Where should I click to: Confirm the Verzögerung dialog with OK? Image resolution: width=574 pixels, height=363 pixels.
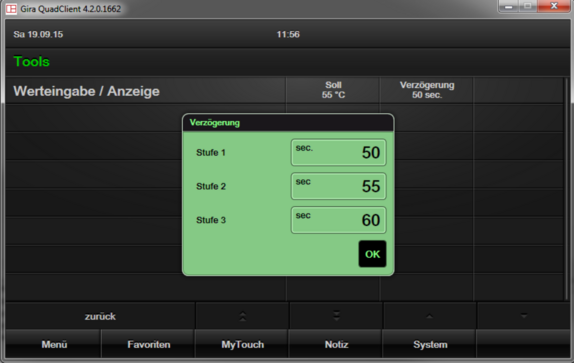point(372,254)
